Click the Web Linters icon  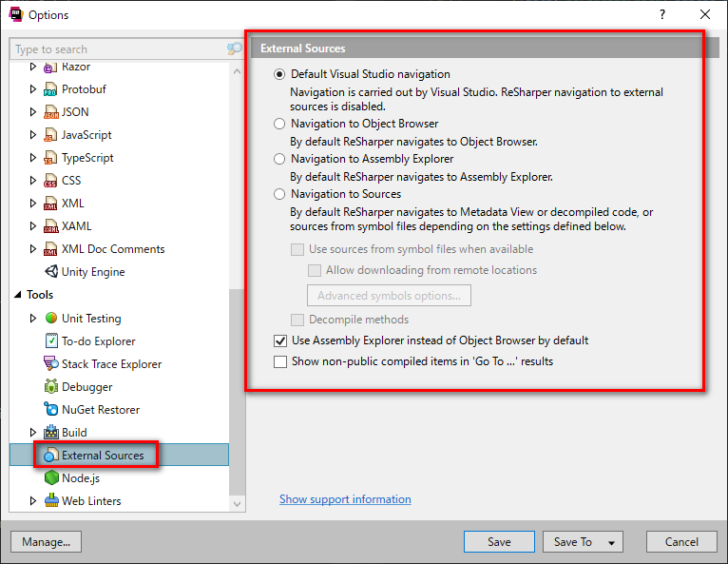pyautogui.click(x=51, y=500)
